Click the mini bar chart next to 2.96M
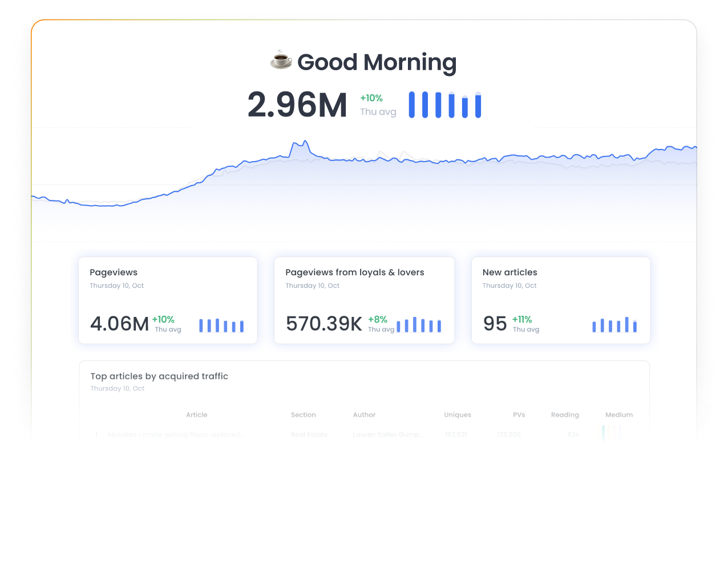 tap(444, 104)
